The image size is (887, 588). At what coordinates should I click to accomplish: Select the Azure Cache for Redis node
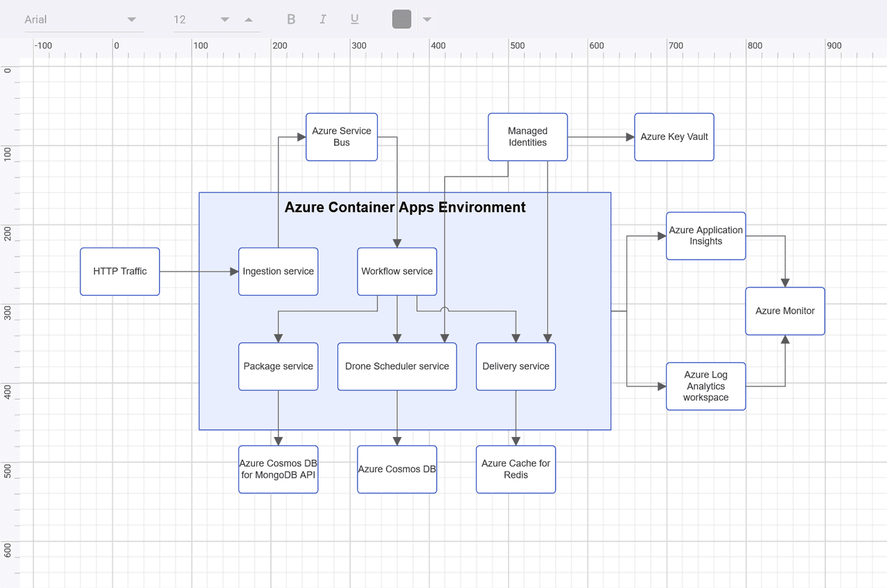(x=516, y=470)
